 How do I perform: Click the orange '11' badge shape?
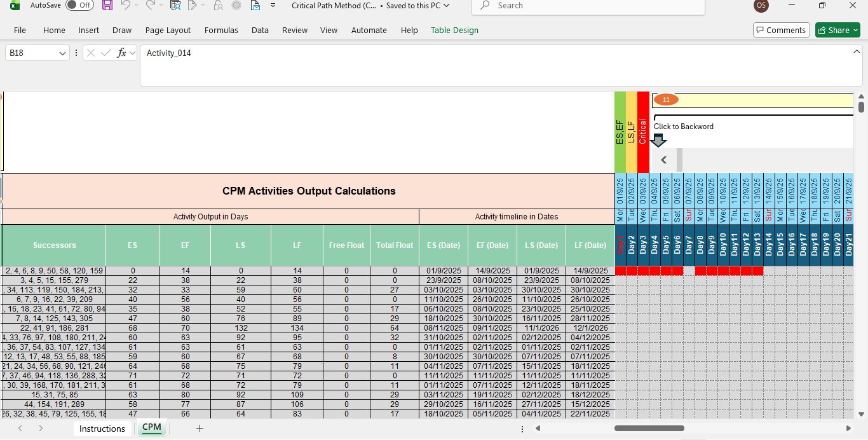pyautogui.click(x=666, y=99)
